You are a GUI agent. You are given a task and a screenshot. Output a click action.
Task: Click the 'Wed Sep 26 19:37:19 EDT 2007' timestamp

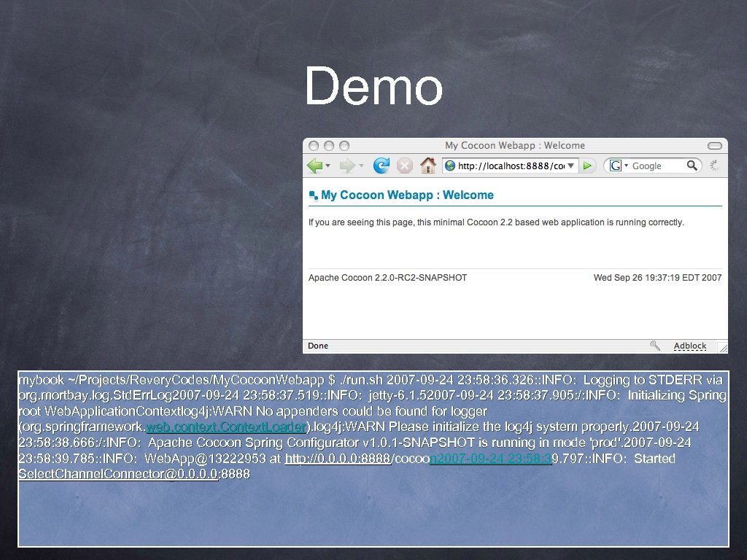click(x=657, y=278)
